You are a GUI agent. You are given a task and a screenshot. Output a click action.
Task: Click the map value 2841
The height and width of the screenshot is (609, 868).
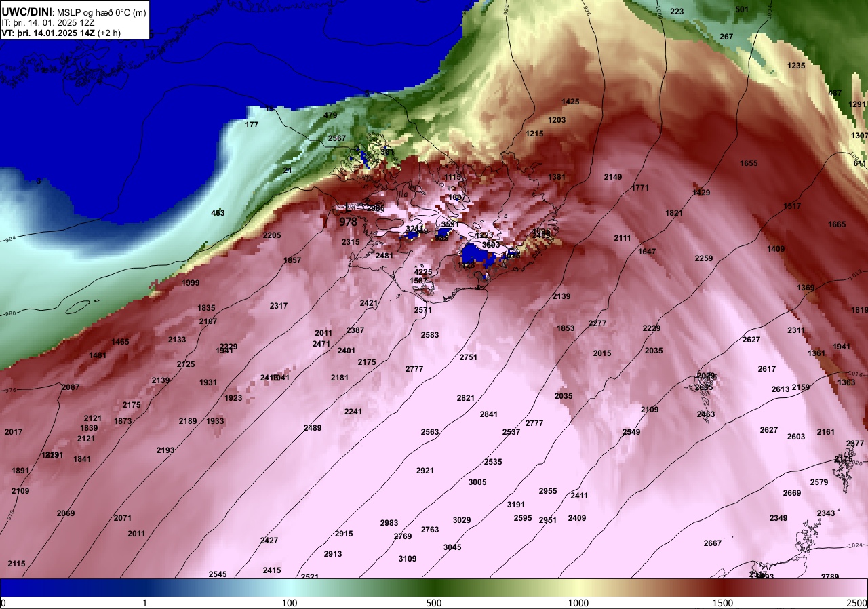pos(489,414)
